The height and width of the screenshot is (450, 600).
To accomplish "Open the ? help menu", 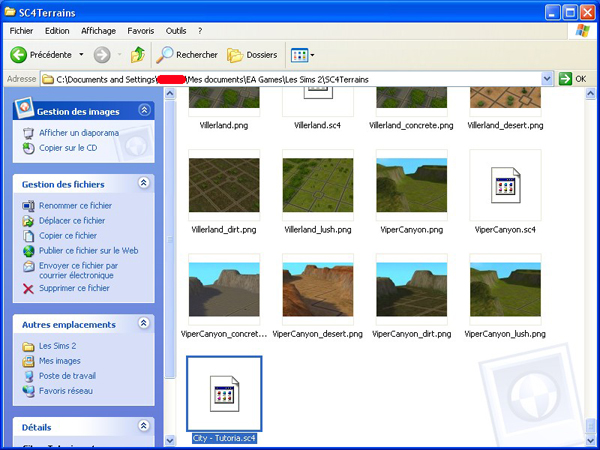I will tap(200, 31).
